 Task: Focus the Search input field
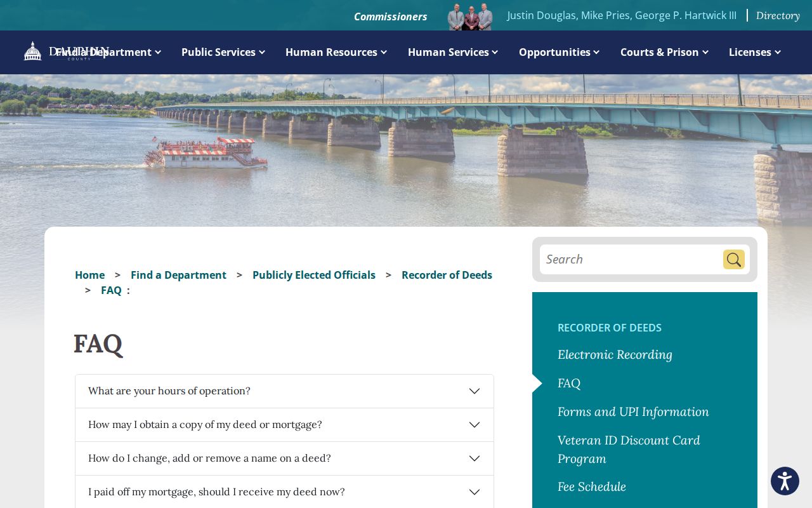pyautogui.click(x=631, y=259)
